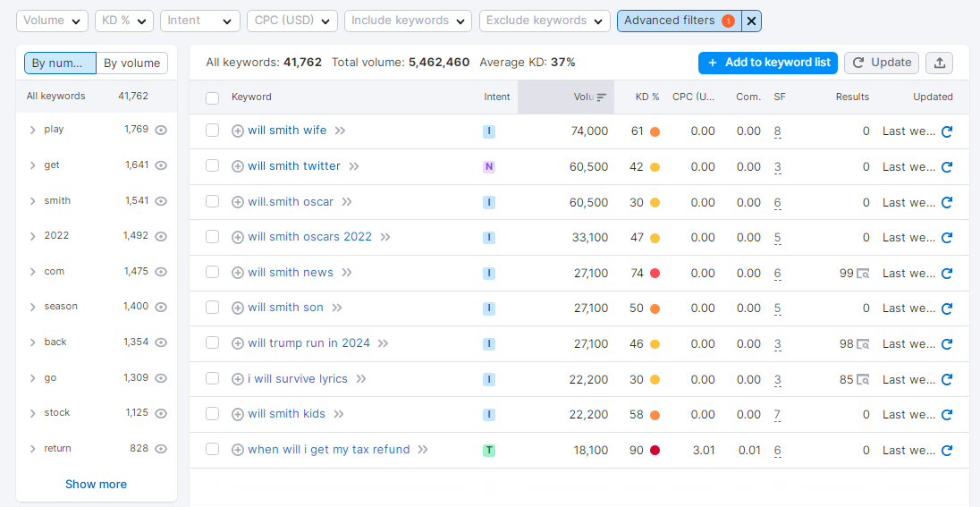Click KD indicator dot for will smith news
The height and width of the screenshot is (507, 980).
(x=655, y=274)
